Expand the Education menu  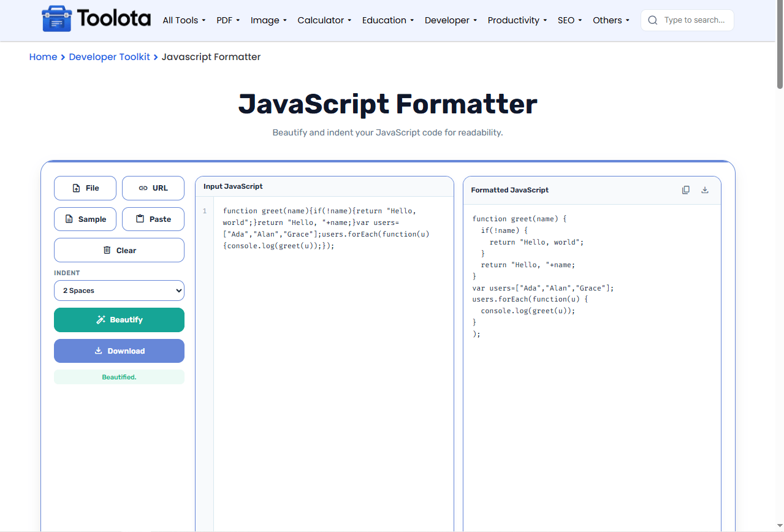click(388, 20)
